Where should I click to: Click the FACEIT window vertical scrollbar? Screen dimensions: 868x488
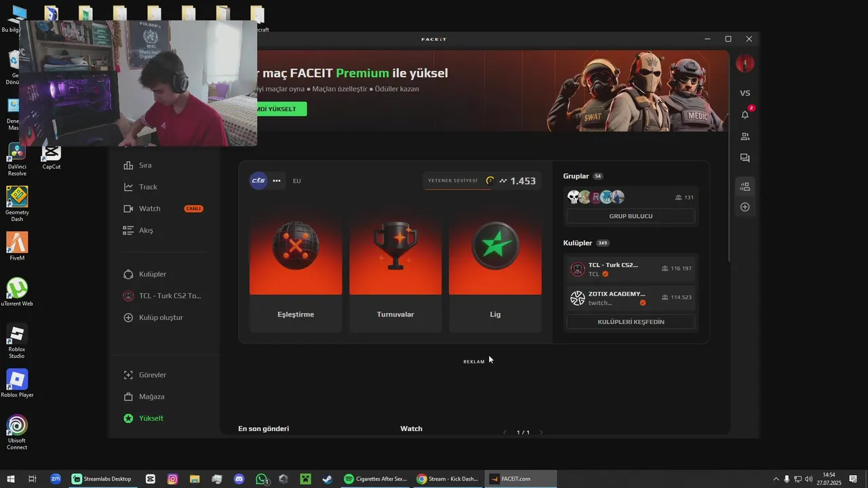click(730, 197)
